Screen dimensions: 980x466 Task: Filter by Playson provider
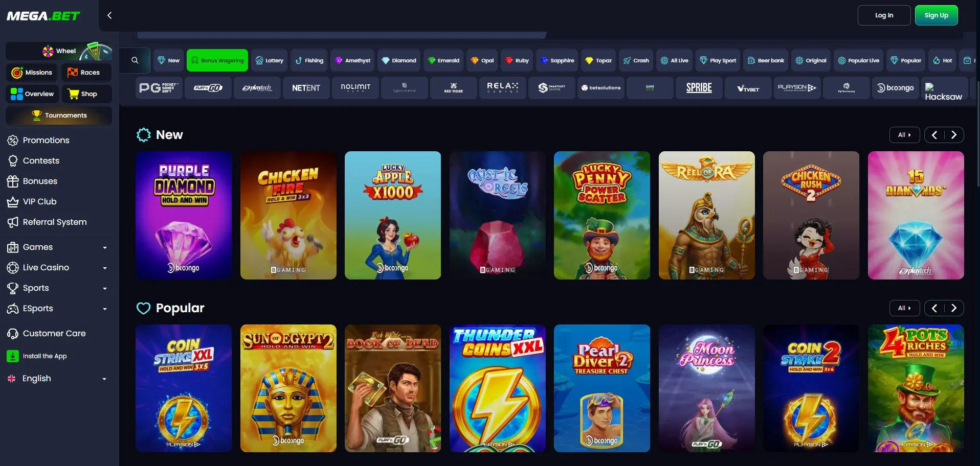click(x=797, y=88)
